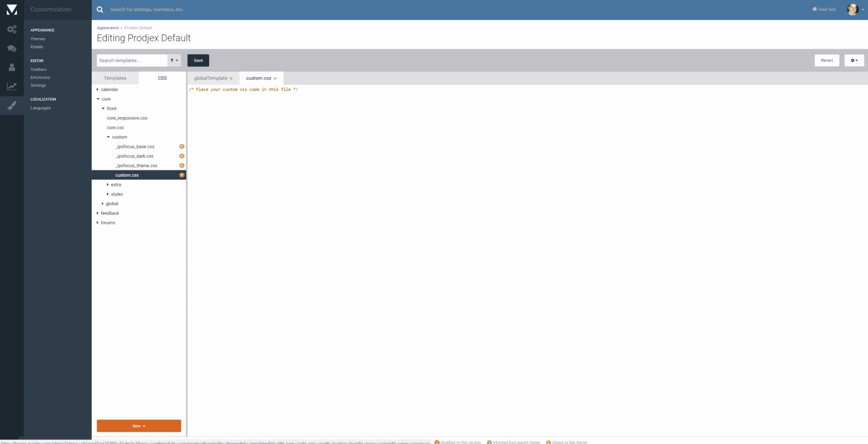Close the custom.css editor tab

coord(275,78)
